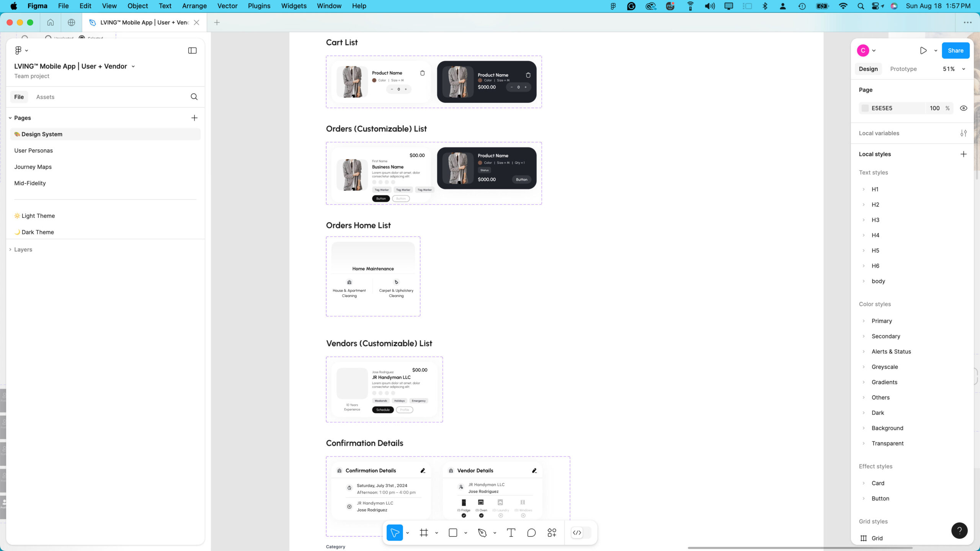The width and height of the screenshot is (980, 551).
Task: Select the Frame tool in bottom toolbar
Action: [424, 533]
